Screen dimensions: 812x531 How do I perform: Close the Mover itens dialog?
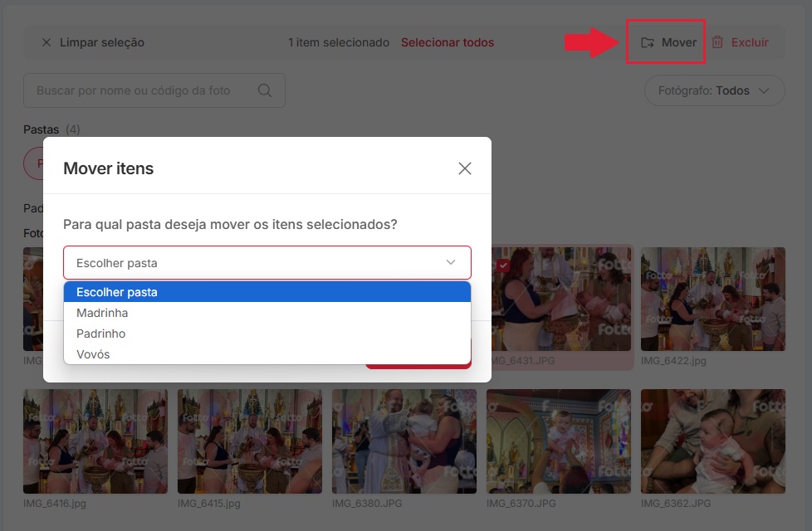(464, 168)
